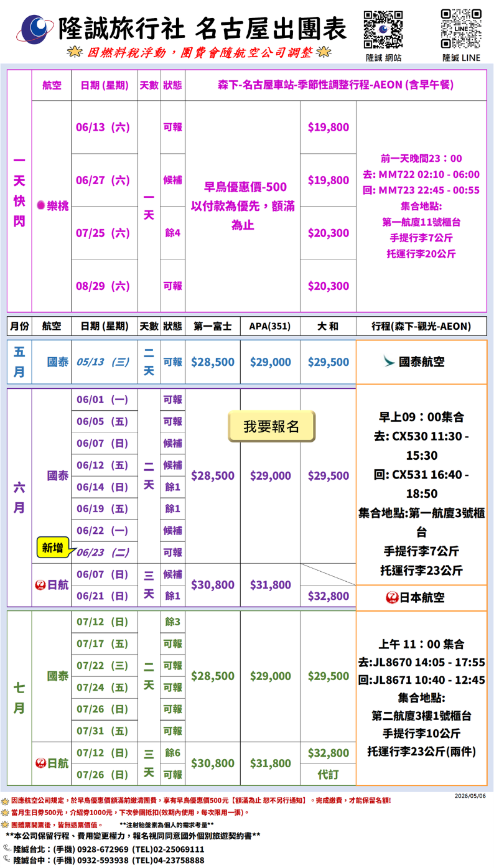Click the star icon before 因應航空公司規定

[x=5, y=801]
